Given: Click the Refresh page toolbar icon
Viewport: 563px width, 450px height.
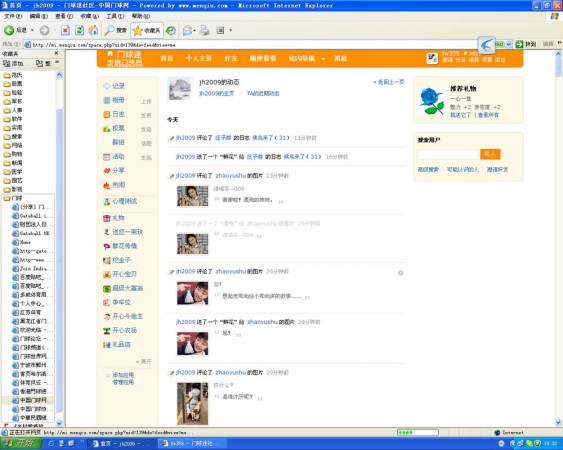Looking at the screenshot, I should [79, 31].
